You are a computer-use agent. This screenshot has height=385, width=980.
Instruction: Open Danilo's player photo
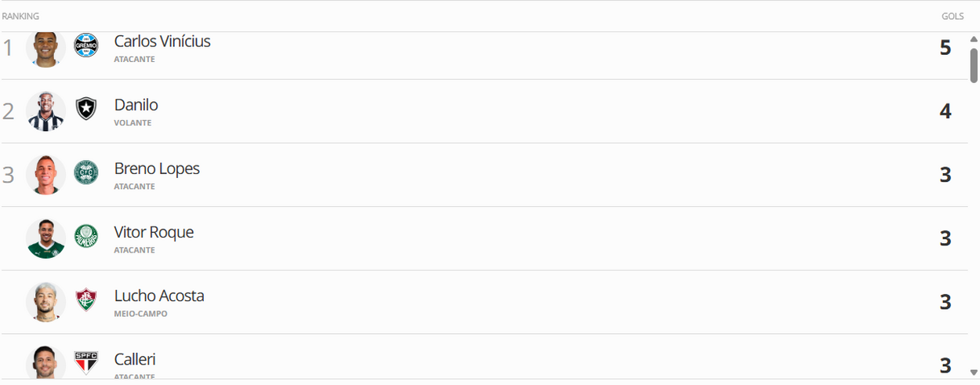45,111
